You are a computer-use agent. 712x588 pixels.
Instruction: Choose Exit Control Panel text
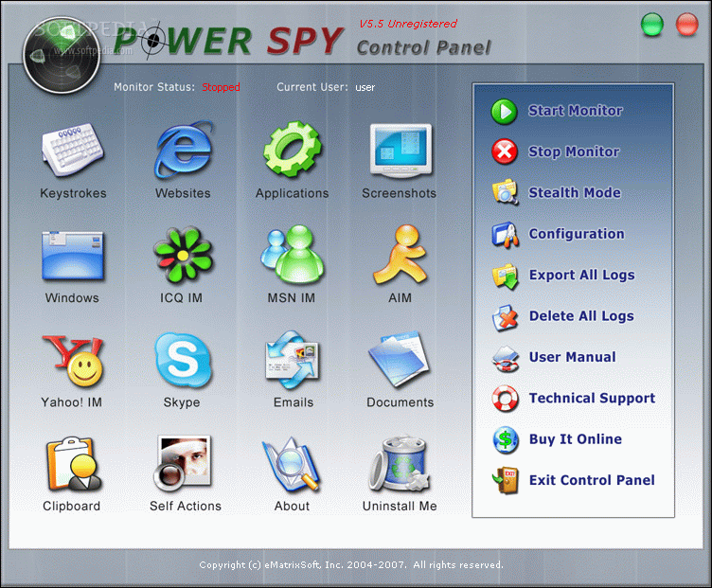coord(592,480)
